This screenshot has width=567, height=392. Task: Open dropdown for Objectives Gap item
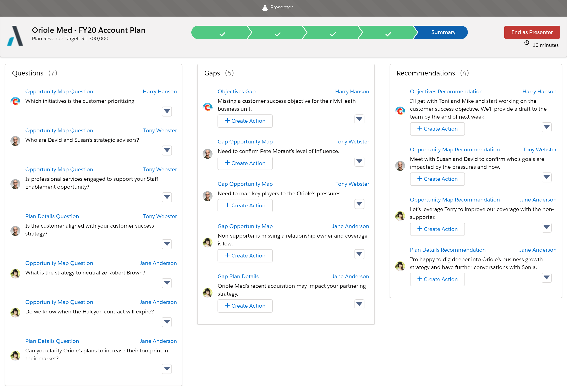click(359, 119)
